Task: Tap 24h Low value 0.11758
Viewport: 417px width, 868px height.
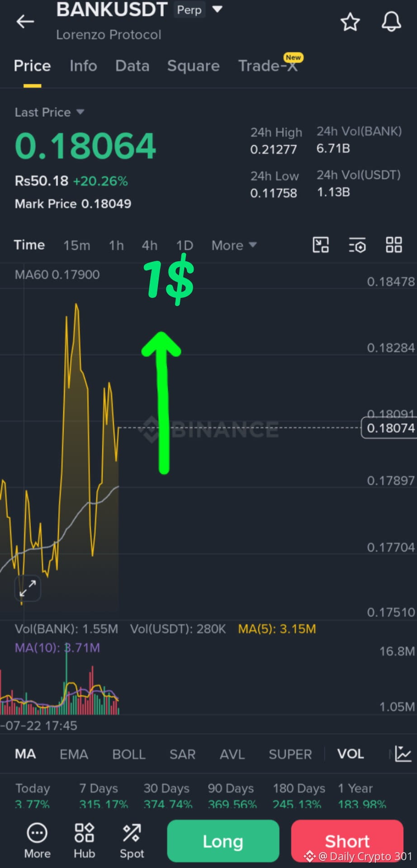Action: 274,193
